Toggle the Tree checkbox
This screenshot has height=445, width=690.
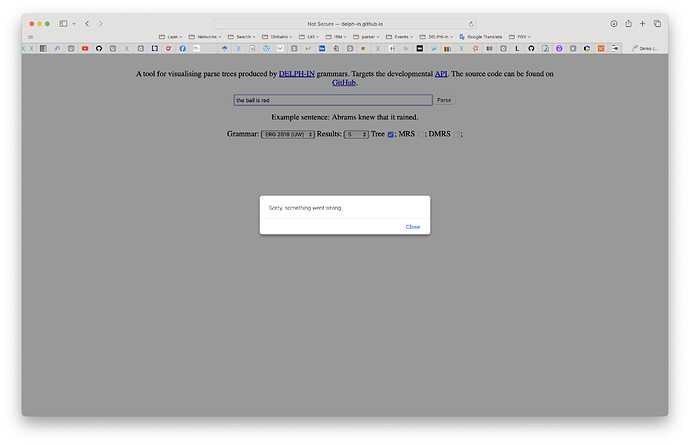click(x=390, y=135)
